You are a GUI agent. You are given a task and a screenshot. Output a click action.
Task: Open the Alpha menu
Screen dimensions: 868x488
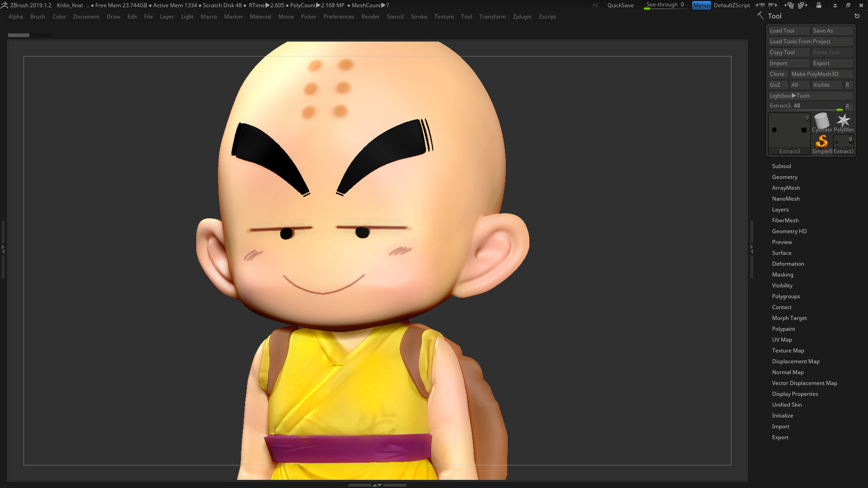tap(15, 16)
